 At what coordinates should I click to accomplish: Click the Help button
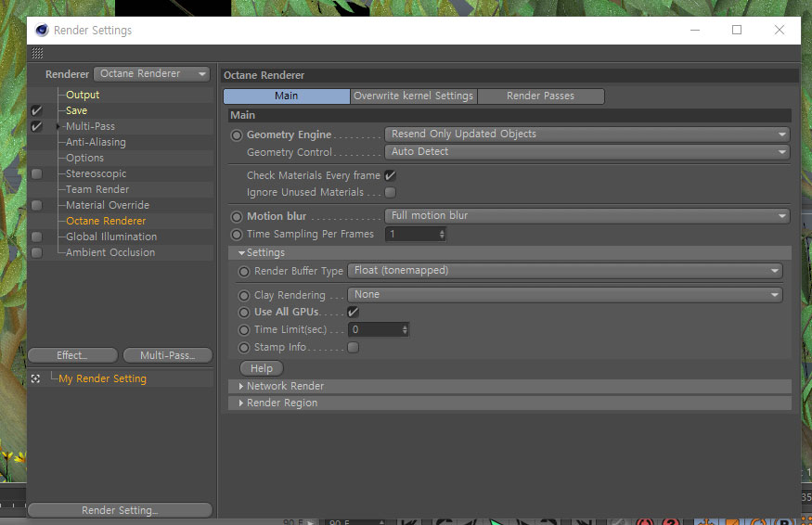(262, 368)
